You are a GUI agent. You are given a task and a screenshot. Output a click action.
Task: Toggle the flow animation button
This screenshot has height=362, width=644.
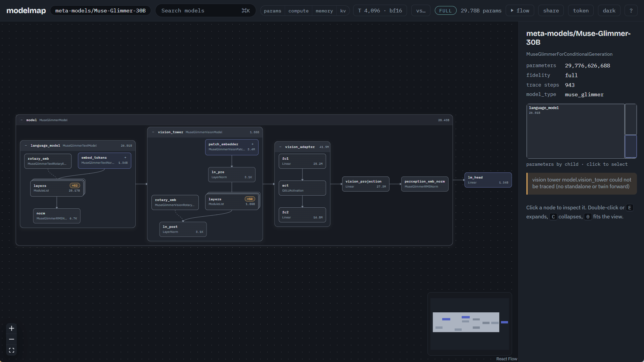pyautogui.click(x=520, y=11)
